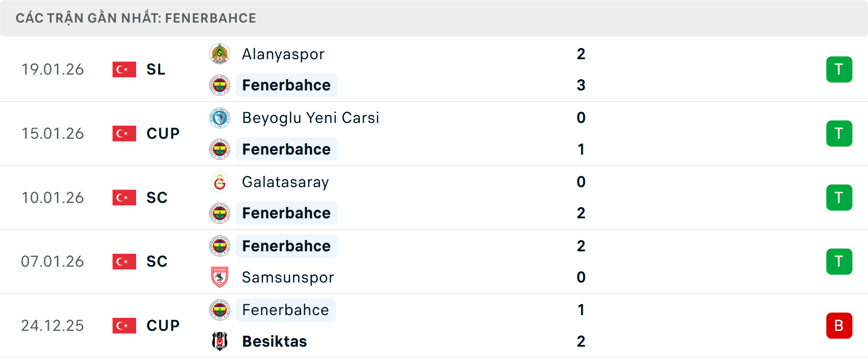Click the green T indicator for the Galatasaray match
868x358 pixels.
[x=839, y=198]
